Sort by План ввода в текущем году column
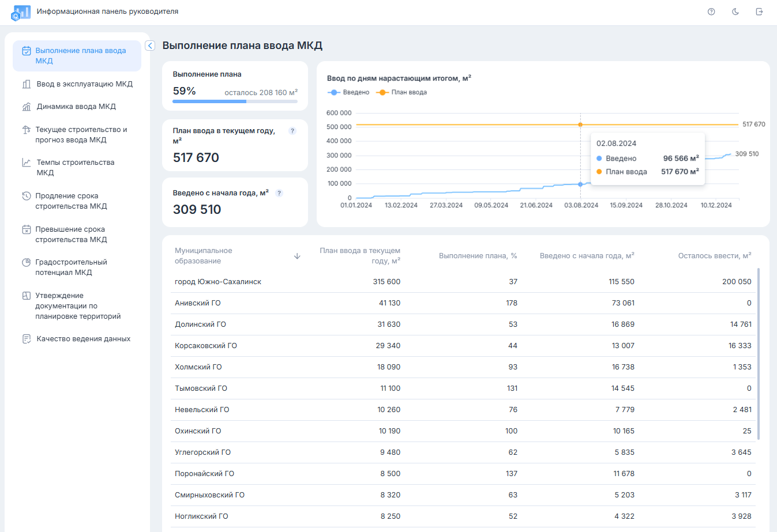The image size is (777, 532). 360,256
